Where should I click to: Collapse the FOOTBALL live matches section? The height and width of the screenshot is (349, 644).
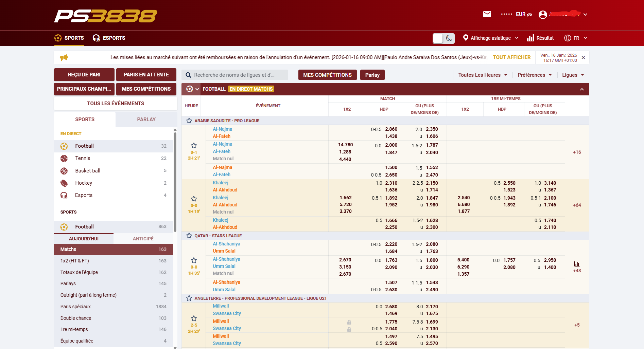pos(582,89)
